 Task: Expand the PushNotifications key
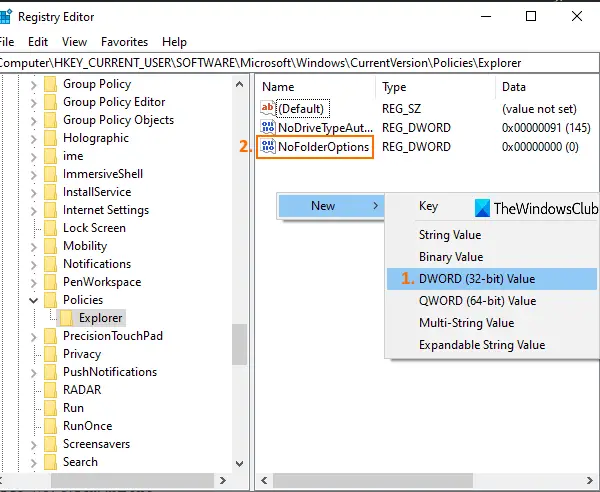pos(34,372)
